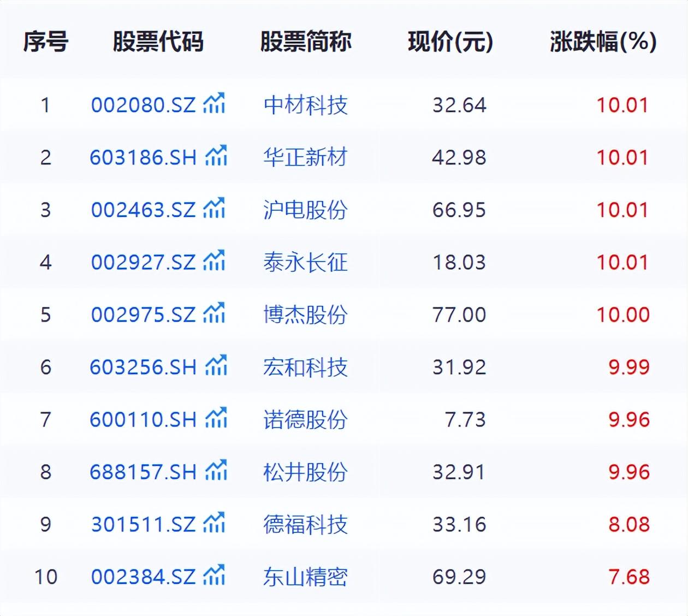
Task: Open stock code link 002384.SZ
Action: 143,577
